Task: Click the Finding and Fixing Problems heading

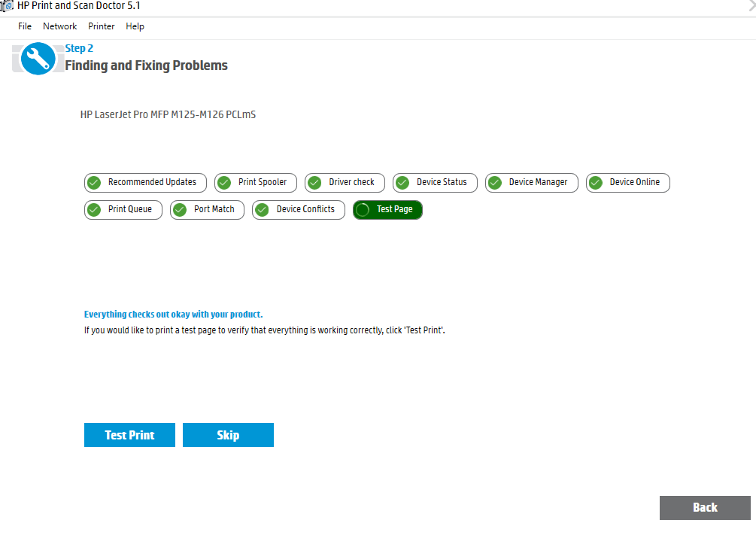Action: coord(146,65)
